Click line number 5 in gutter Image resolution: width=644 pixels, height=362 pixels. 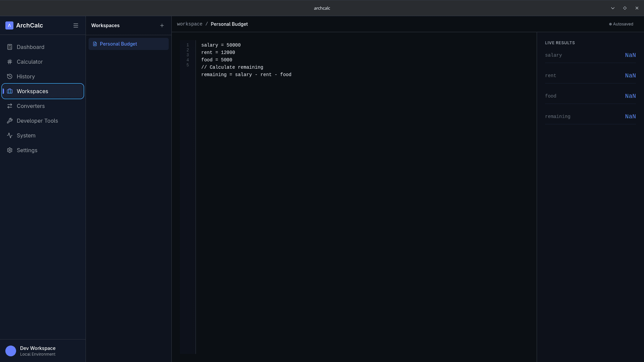187,65
